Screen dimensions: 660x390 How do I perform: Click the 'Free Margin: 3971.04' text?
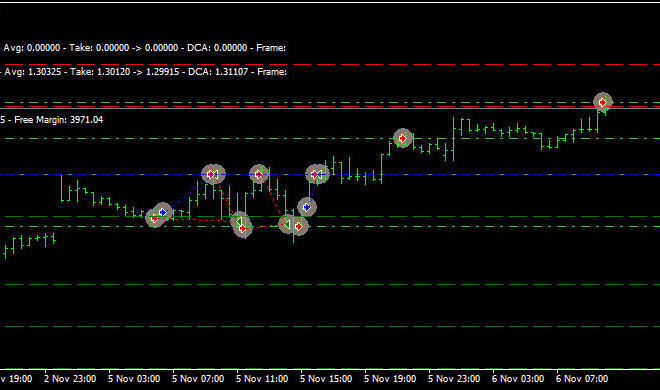pos(59,120)
